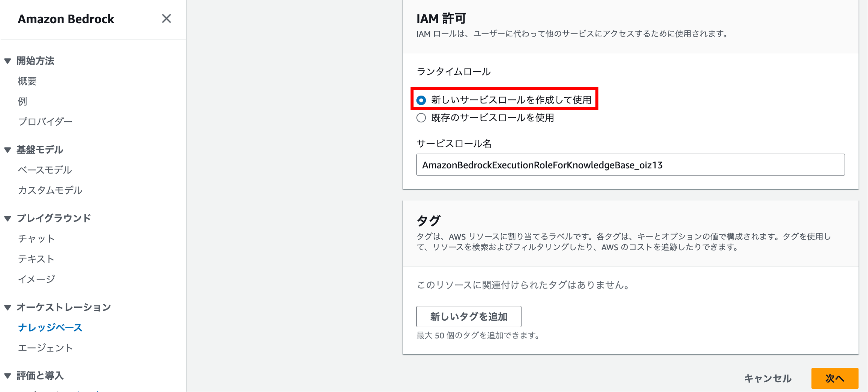
Task: Open ベースモデル in the sidebar
Action: [x=45, y=170]
